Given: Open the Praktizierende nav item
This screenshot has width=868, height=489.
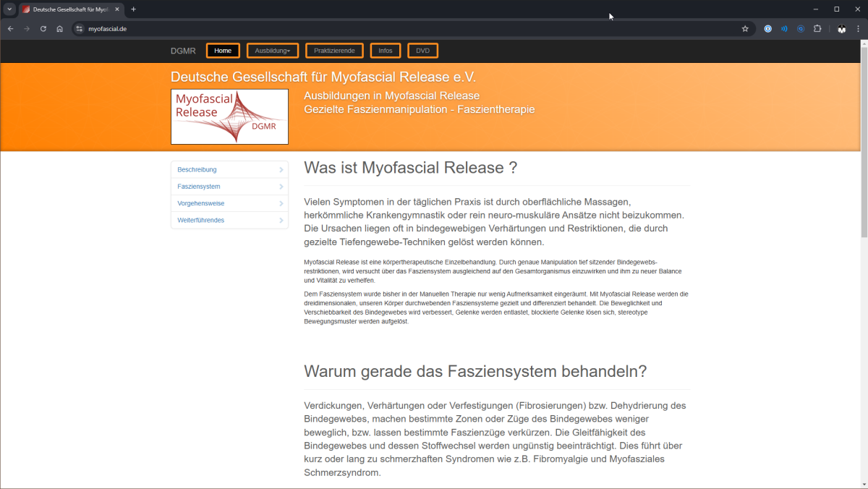Looking at the screenshot, I should tap(334, 51).
